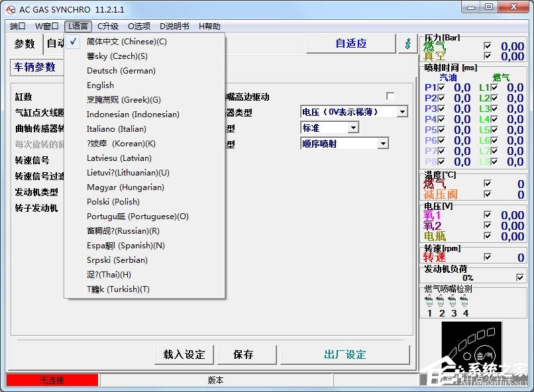
Task: Click gas injector test icon number 3
Action: (x=453, y=301)
